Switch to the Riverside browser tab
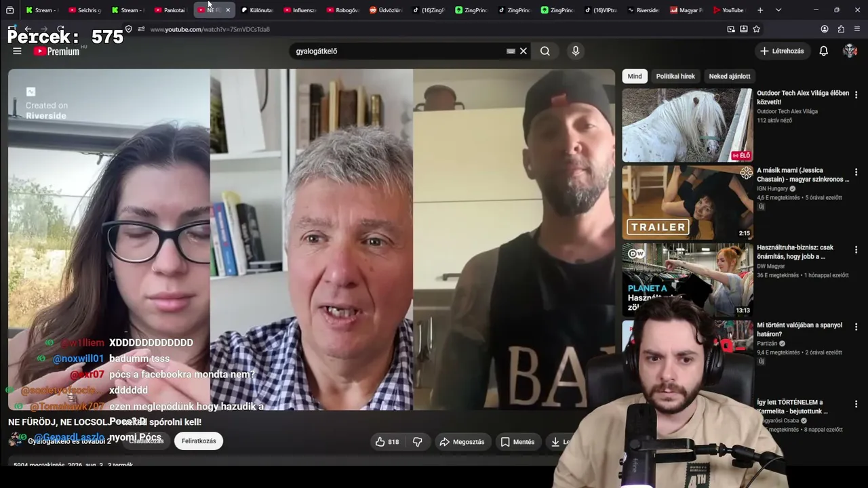The image size is (868, 488). tap(643, 10)
